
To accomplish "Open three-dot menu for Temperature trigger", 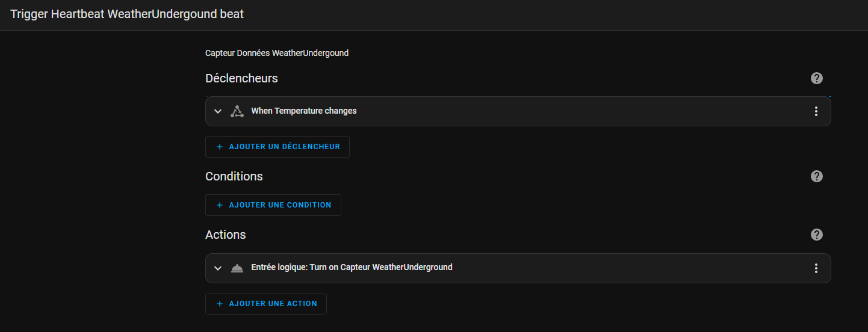I will tap(816, 111).
